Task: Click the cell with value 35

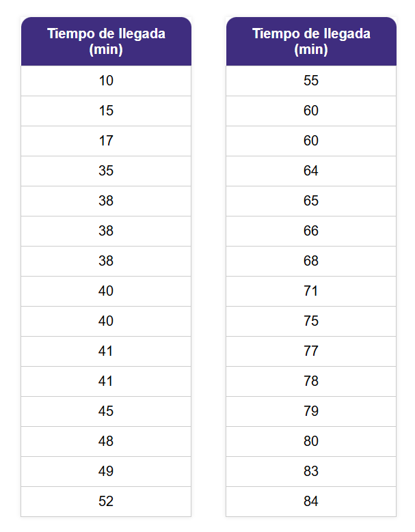Action: tap(106, 171)
